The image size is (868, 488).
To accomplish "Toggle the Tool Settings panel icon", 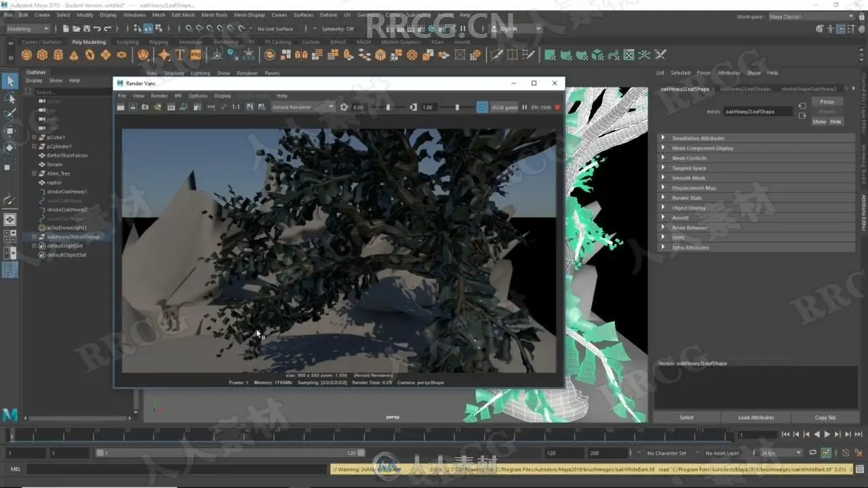I will (852, 28).
